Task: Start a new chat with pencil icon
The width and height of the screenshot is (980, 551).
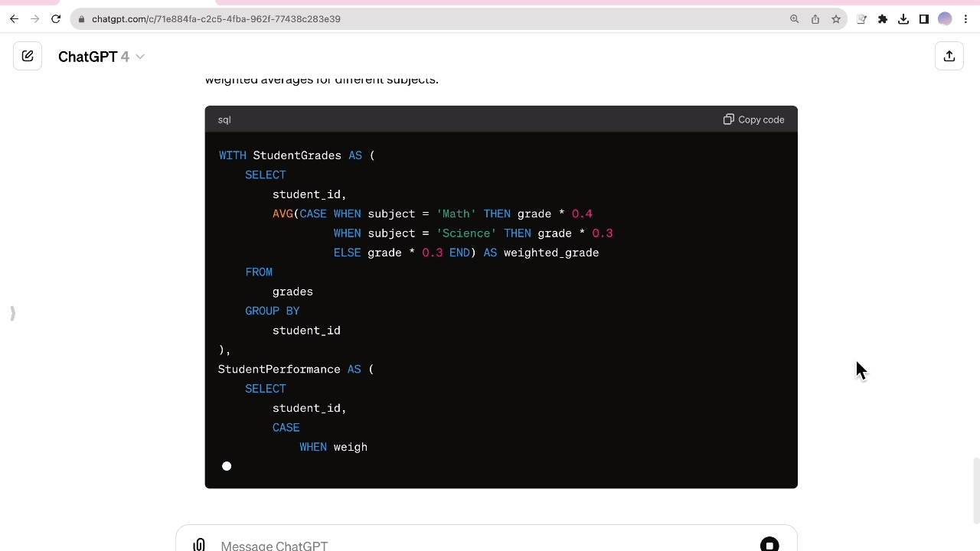Action: point(28,56)
